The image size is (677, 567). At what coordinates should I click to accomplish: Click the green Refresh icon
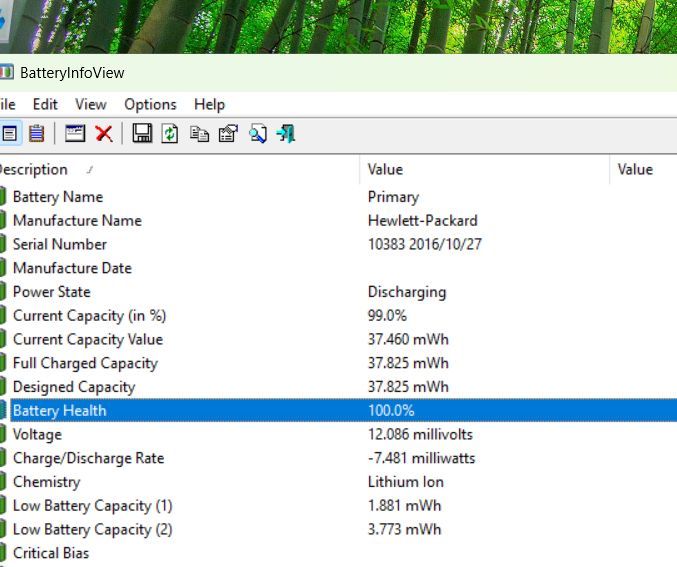[x=170, y=133]
